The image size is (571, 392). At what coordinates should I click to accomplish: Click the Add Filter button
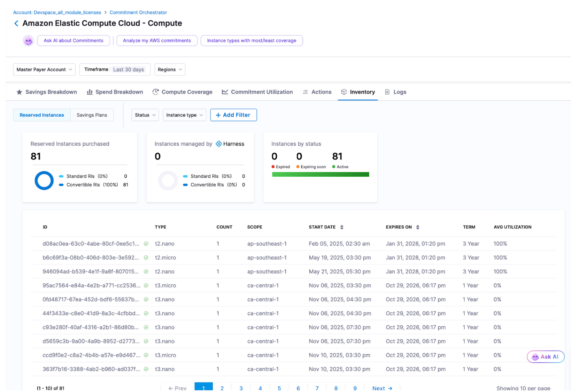[233, 115]
